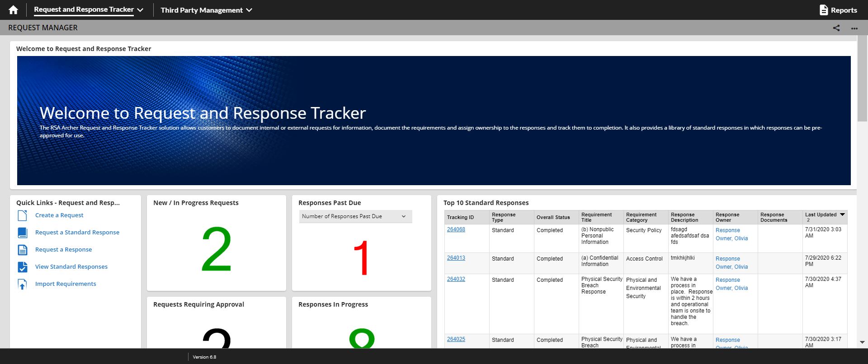Sort by Response Type column header

coord(504,217)
